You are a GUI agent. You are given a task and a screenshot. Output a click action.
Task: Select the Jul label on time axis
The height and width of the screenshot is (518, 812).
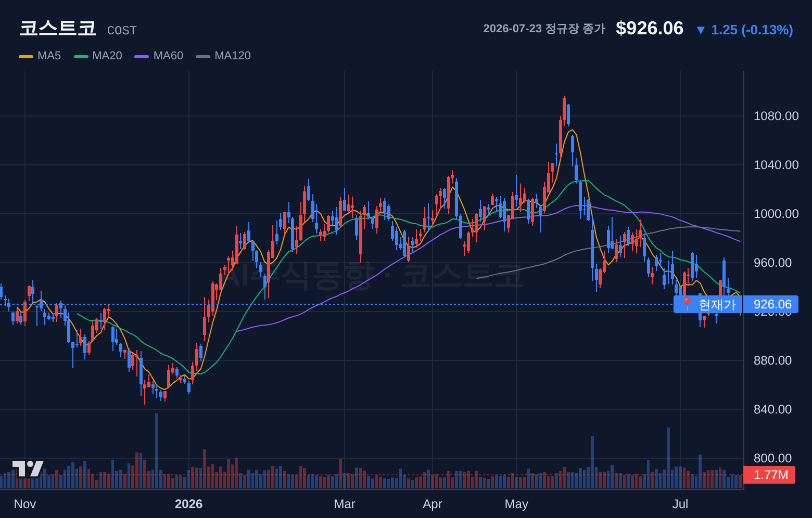click(680, 504)
